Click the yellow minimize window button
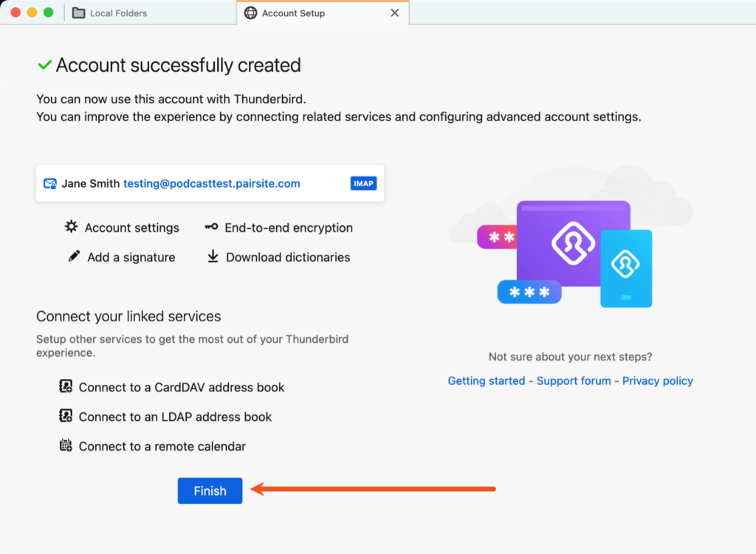This screenshot has width=756, height=554. (x=32, y=13)
